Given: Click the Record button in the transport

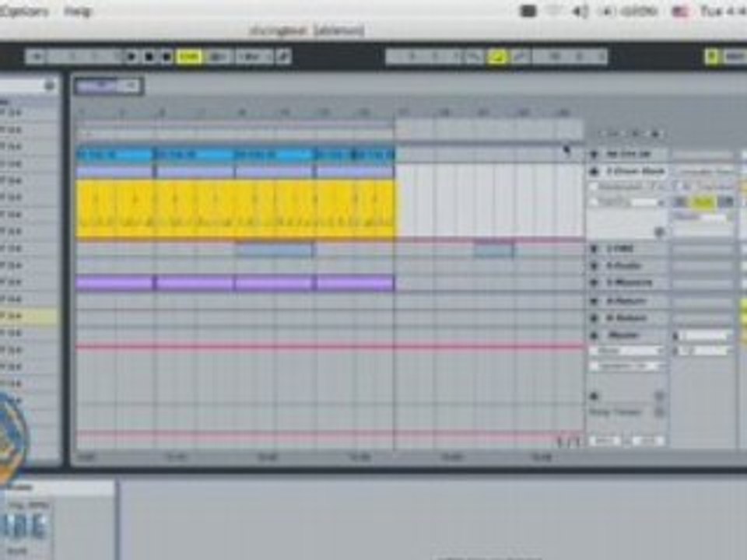Looking at the screenshot, I should [167, 57].
